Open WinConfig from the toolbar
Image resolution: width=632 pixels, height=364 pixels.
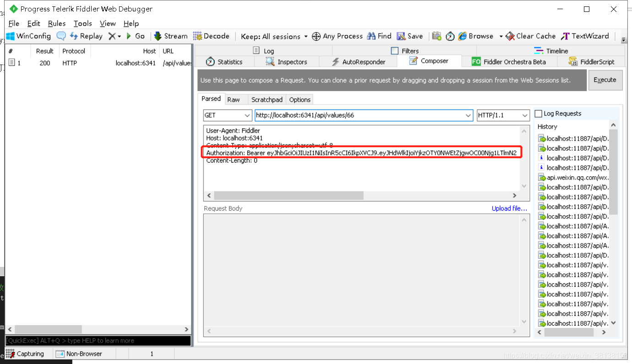pyautogui.click(x=28, y=36)
